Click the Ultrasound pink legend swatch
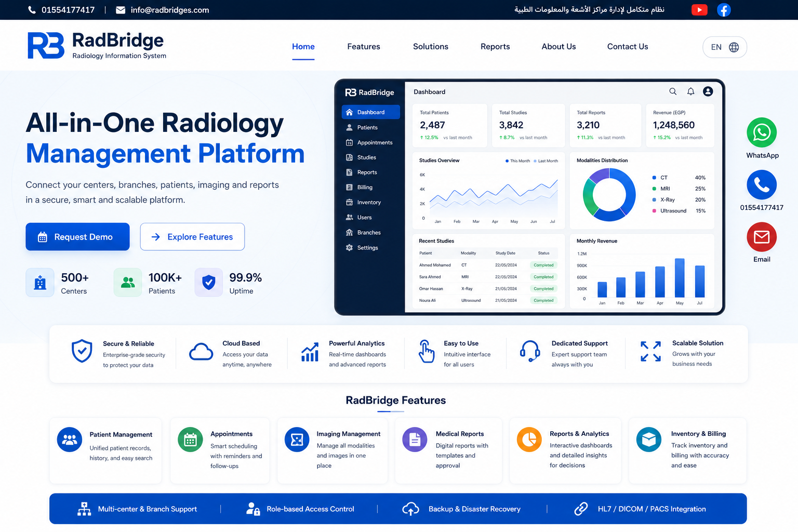The image size is (798, 532). point(654,211)
